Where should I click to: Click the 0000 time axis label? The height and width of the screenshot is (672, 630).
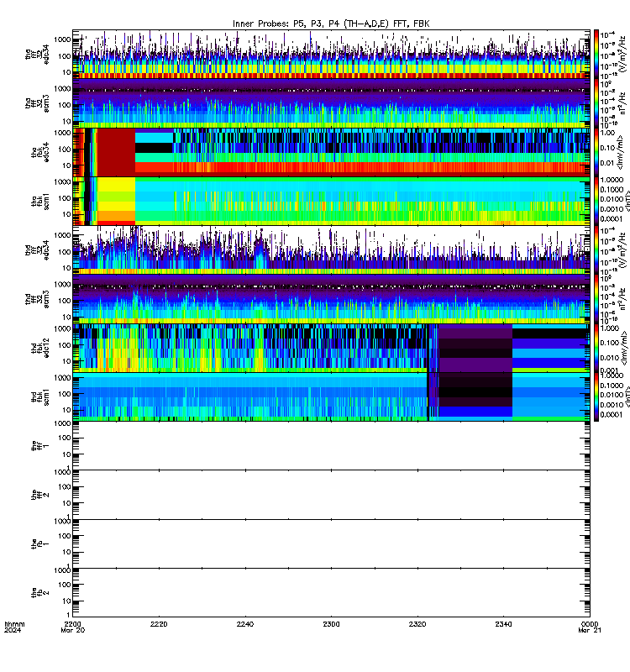[x=590, y=624]
